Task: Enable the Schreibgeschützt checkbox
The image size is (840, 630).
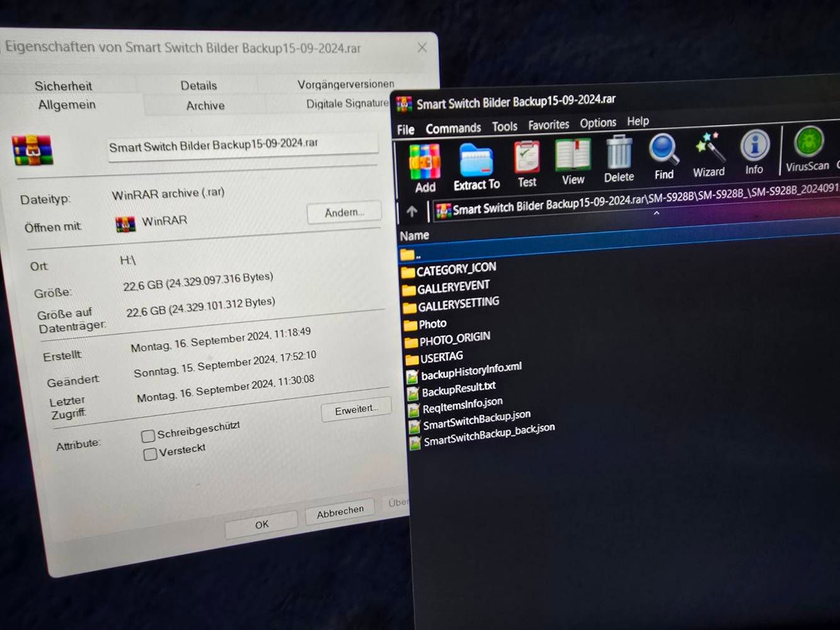Action: (x=148, y=435)
